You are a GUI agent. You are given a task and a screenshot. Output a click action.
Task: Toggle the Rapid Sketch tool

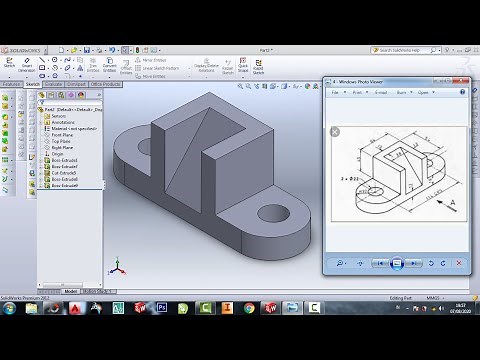pyautogui.click(x=258, y=67)
